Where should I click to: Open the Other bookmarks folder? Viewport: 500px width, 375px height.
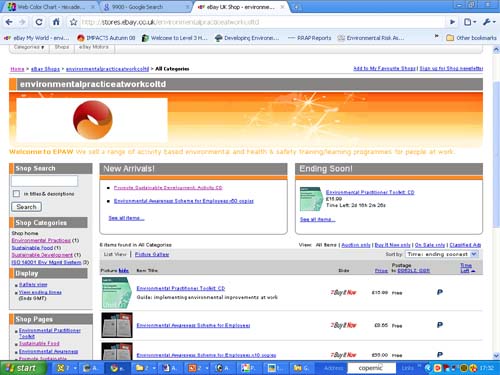pos(472,38)
